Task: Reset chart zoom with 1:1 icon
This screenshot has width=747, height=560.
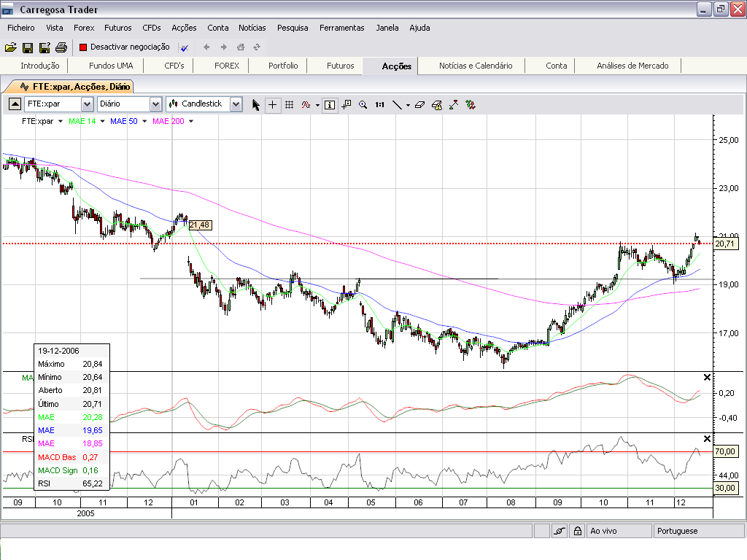Action: (379, 104)
